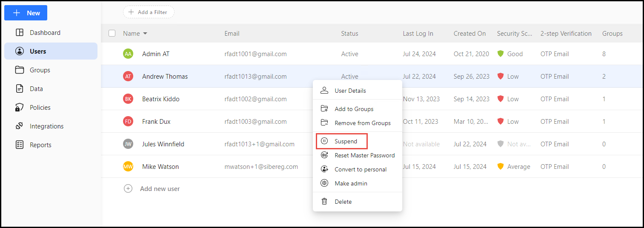Choose Add to Groups menu item
This screenshot has height=228, width=644.
click(x=354, y=109)
